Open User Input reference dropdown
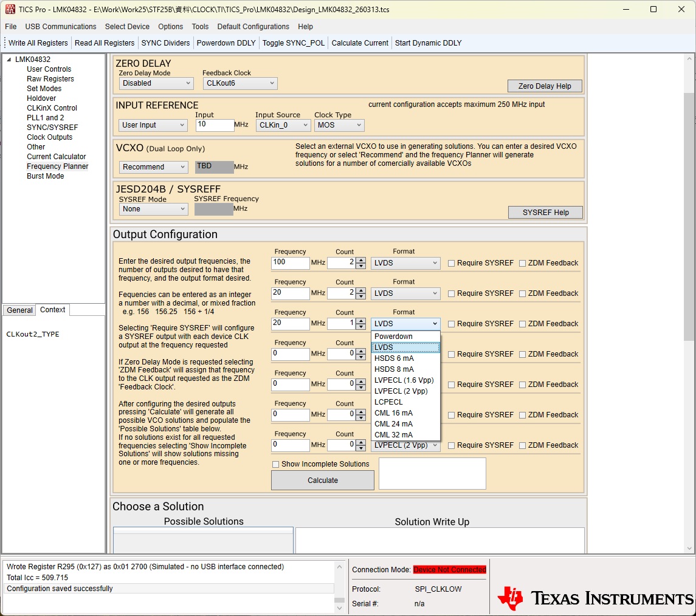This screenshot has height=616, width=696. click(152, 125)
